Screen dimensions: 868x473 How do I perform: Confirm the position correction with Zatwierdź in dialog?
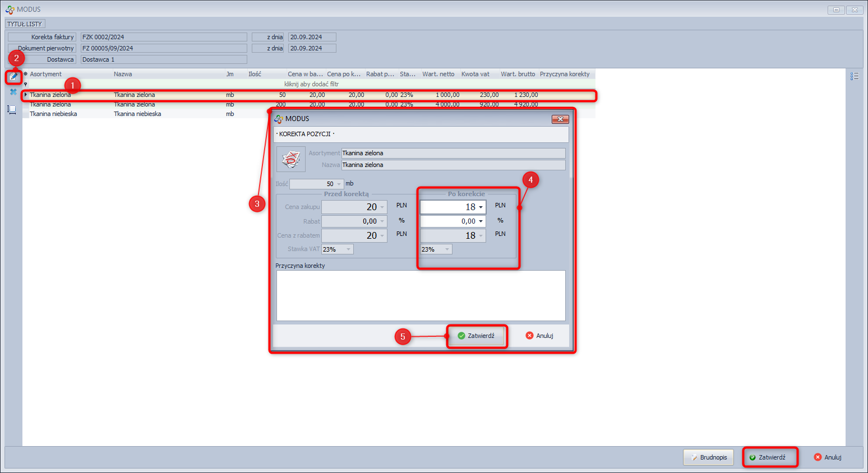point(477,336)
